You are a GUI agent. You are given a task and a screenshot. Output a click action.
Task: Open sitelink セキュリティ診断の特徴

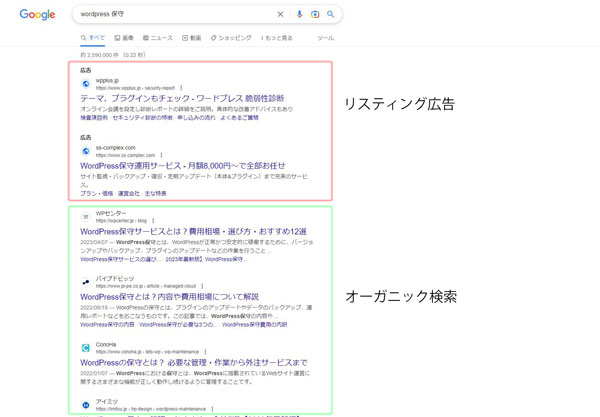tap(142, 117)
